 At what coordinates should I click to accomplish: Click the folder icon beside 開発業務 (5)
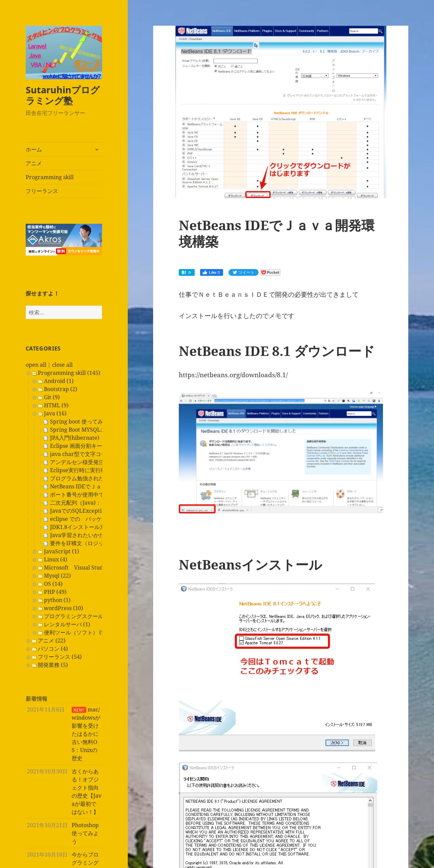coord(34,665)
